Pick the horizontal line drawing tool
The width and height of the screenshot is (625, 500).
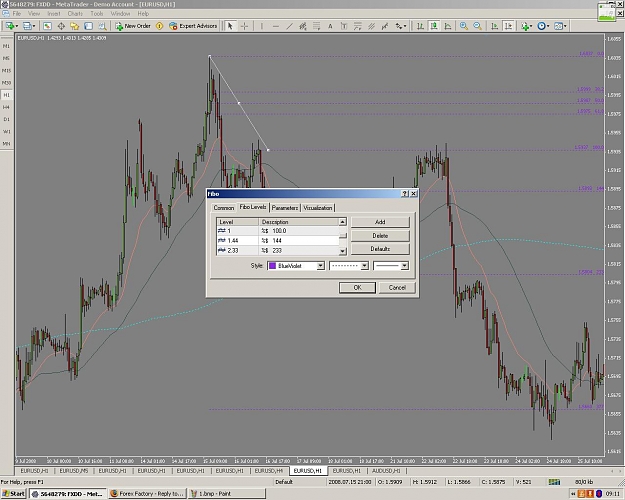[275, 26]
